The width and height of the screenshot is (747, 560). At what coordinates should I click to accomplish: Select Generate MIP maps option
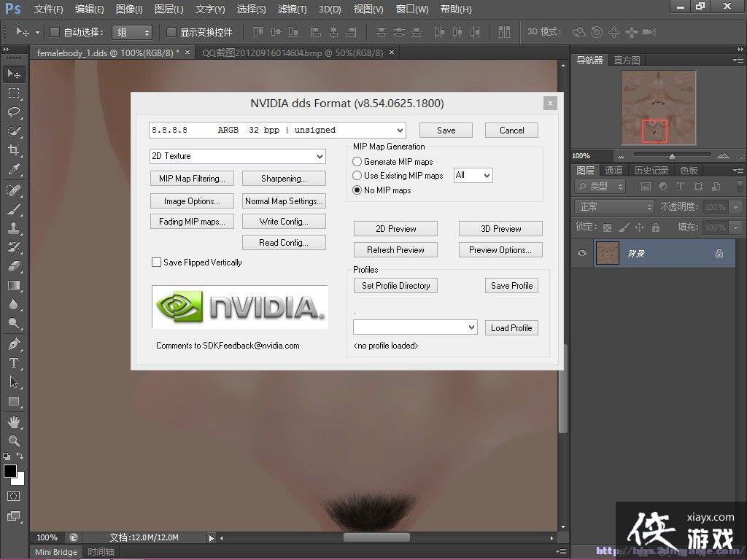(x=357, y=162)
